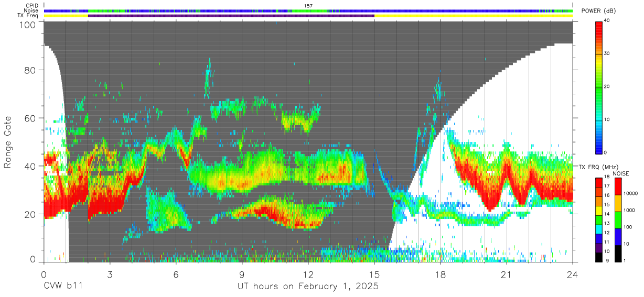
Task: Click the CPID value "157"
Action: [308, 6]
